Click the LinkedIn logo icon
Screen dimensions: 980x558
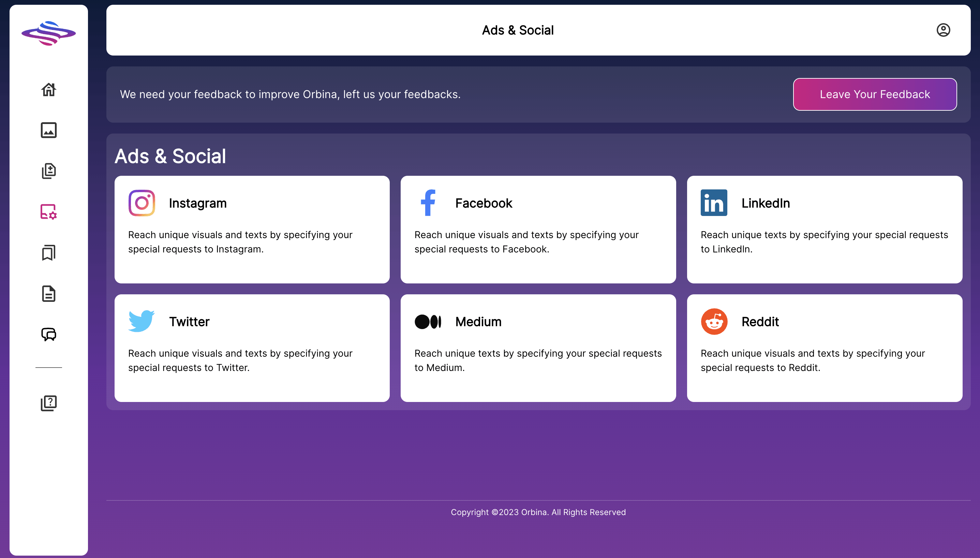tap(714, 203)
